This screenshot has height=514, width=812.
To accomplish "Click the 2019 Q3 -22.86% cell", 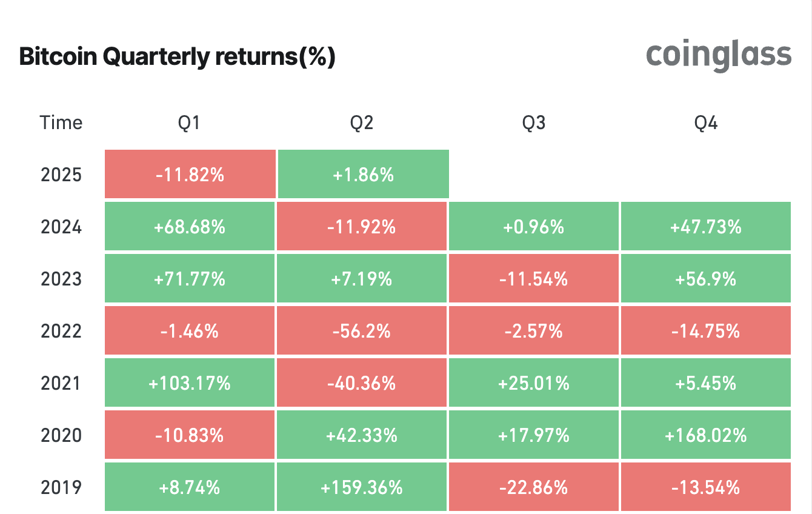I will click(534, 487).
